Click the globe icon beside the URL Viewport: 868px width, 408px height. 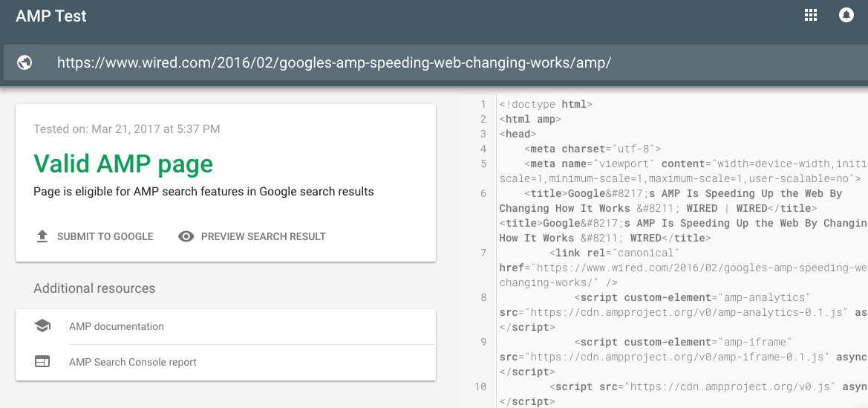25,62
